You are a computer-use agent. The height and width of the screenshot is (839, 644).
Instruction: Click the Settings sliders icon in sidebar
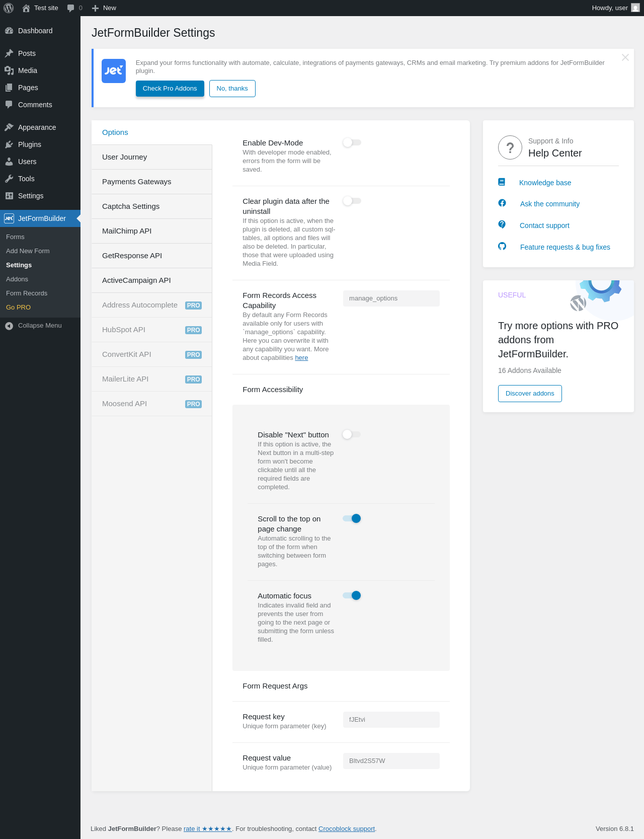click(9, 196)
